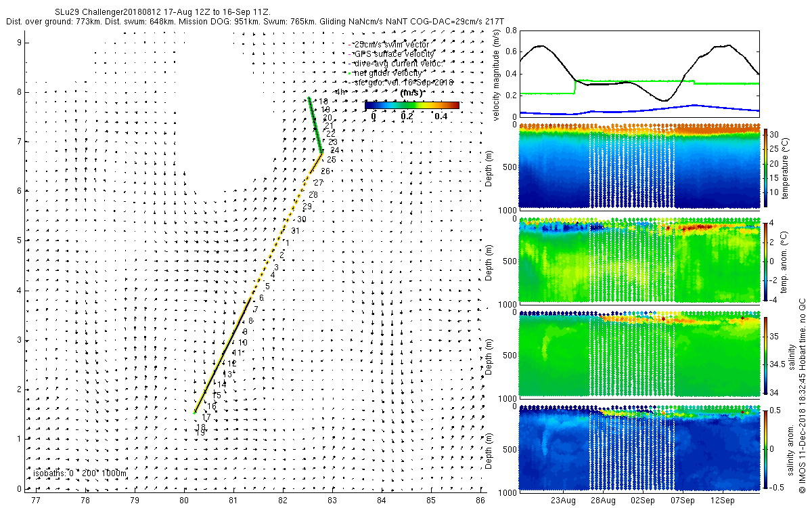This screenshot has height=508, width=812.
Task: Click the glider track turning point at day 25
Action: click(x=321, y=154)
